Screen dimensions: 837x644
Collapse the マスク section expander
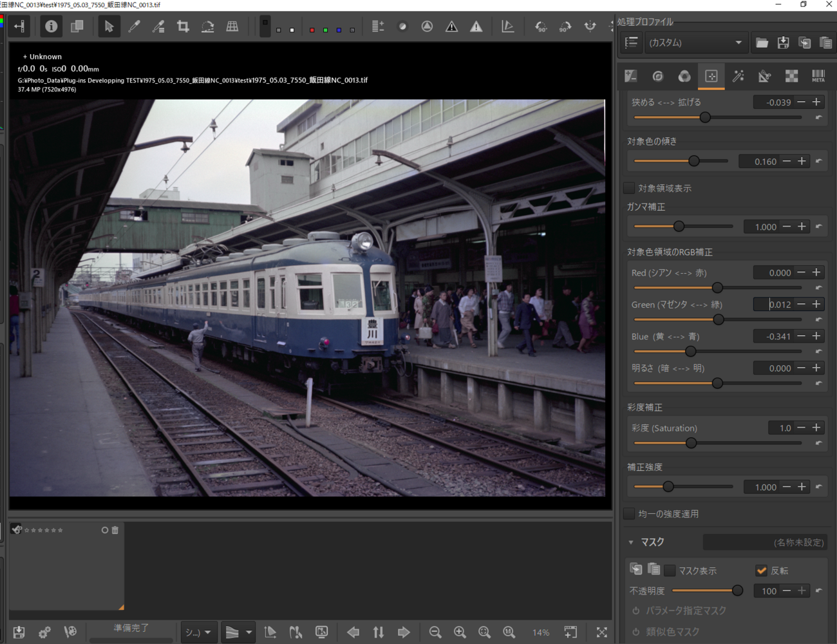pyautogui.click(x=631, y=542)
